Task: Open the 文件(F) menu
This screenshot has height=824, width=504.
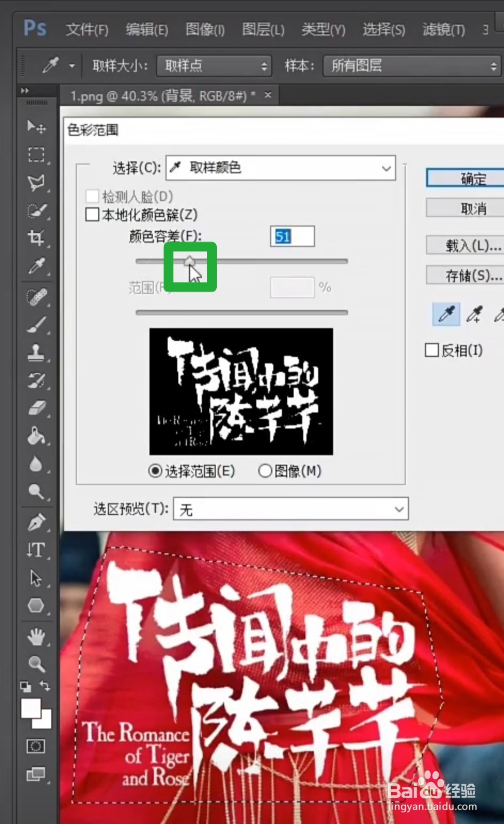Action: 87,29
